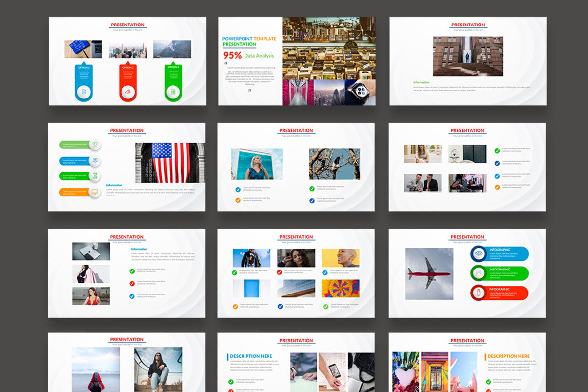
Task: Click the red checkmark on the laptop photo slide
Action: click(132, 283)
